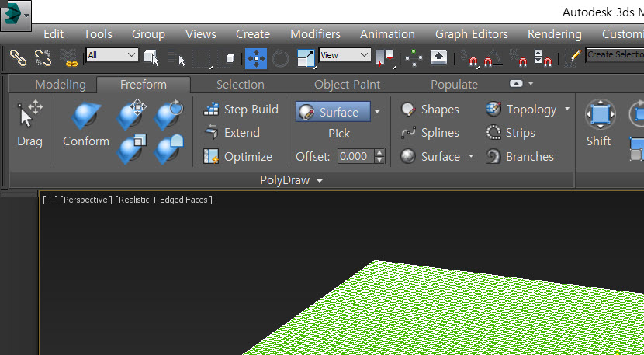Open the Draw On Surface dropdown arrow
Viewport: 644px width, 355px height.
pyautogui.click(x=377, y=112)
